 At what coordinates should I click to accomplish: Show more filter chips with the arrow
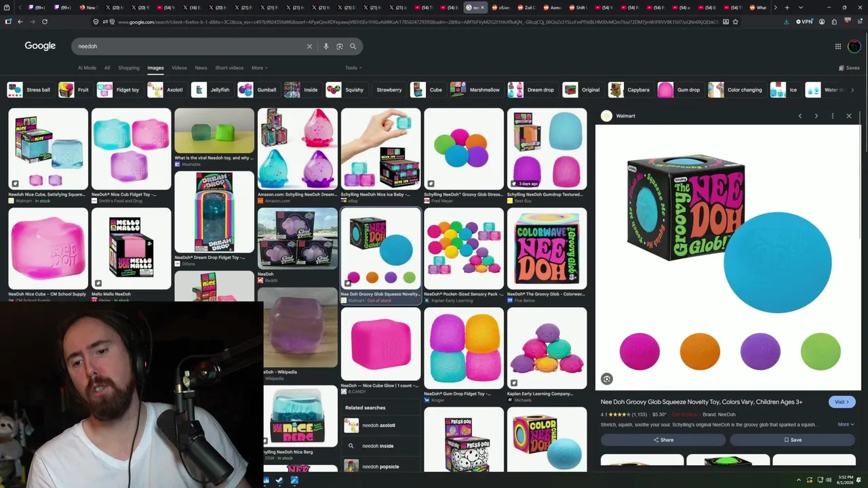click(852, 89)
